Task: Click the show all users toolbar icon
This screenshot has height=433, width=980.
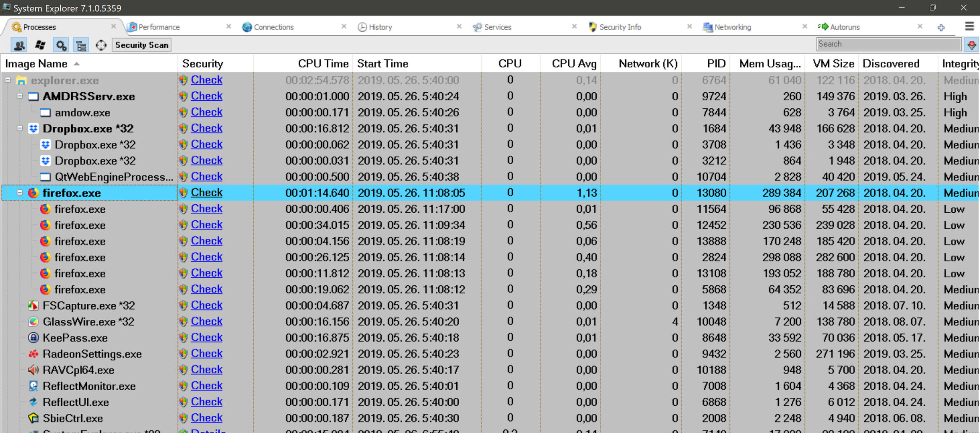Action: pos(19,45)
